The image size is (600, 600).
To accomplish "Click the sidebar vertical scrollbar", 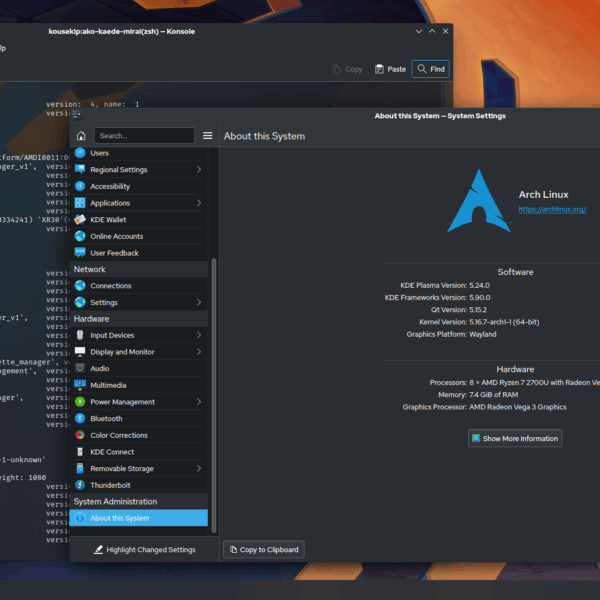I will tap(214, 395).
